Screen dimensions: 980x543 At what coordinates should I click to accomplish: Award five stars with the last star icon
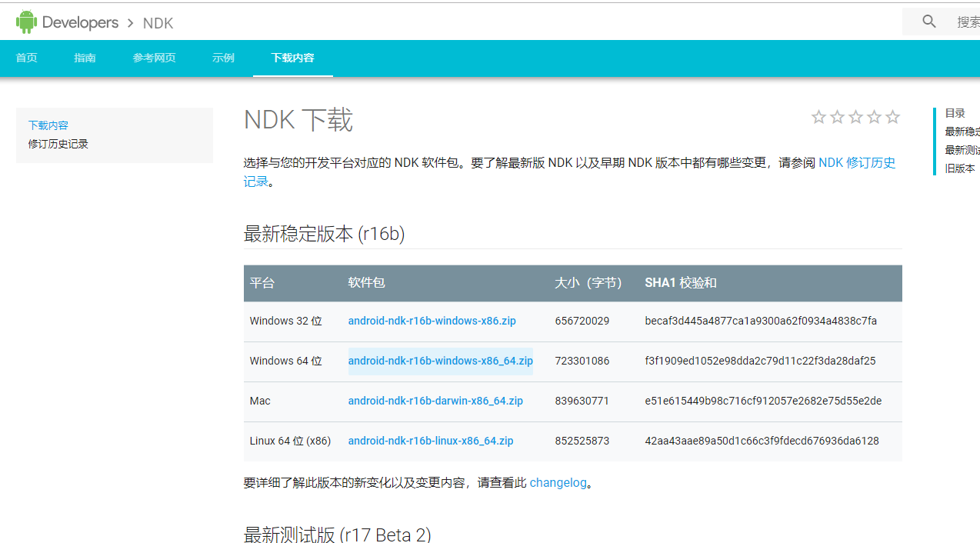[x=892, y=117]
